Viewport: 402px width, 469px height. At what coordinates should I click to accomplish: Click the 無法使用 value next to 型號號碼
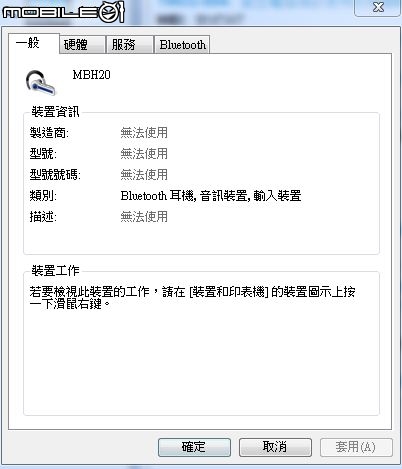(x=144, y=175)
